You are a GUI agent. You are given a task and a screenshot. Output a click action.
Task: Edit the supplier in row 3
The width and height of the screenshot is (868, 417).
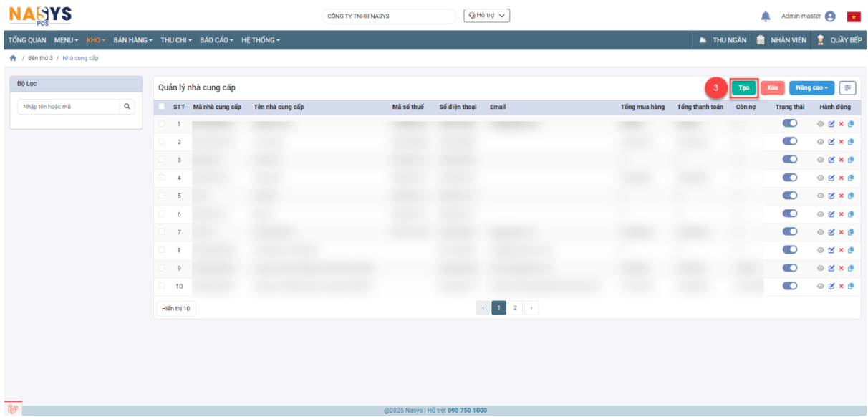coord(831,160)
